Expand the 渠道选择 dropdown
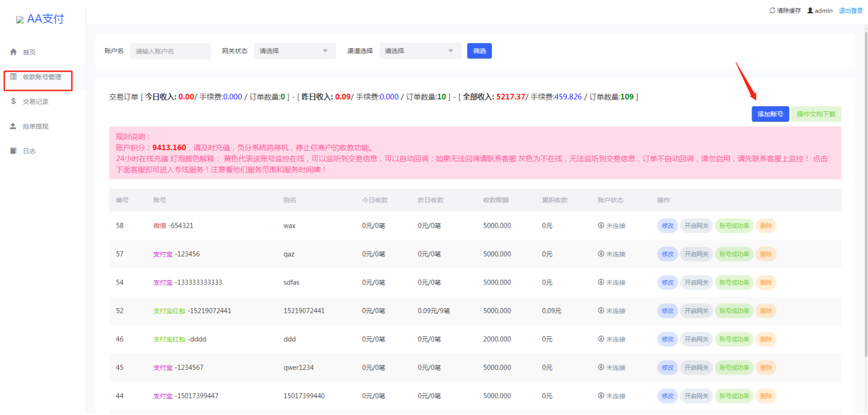Screen dimensions: 868x415 [420, 51]
